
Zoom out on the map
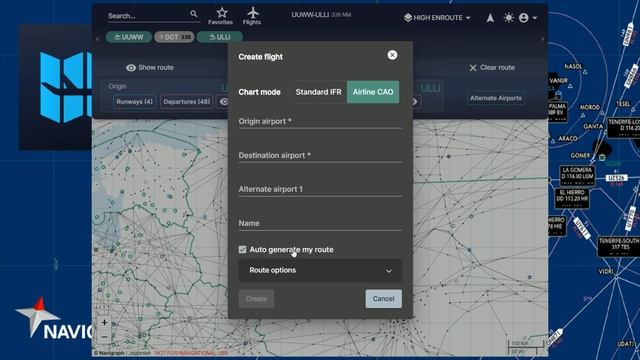coord(104,337)
